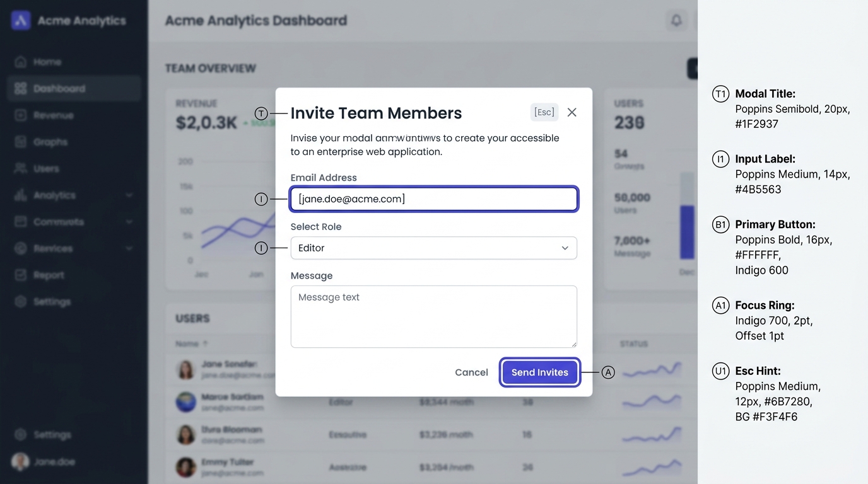Open the Settings gear directly below Report
This screenshot has width=868, height=484.
(21, 302)
